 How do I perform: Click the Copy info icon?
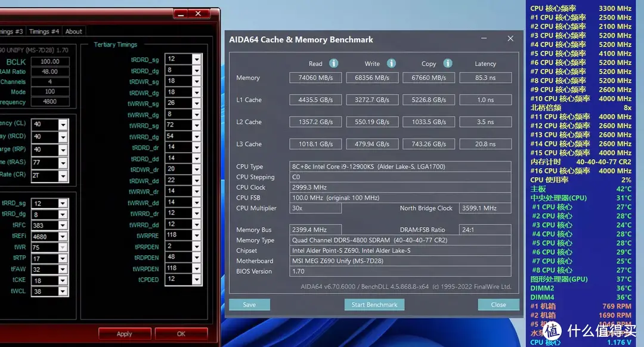pyautogui.click(x=448, y=63)
